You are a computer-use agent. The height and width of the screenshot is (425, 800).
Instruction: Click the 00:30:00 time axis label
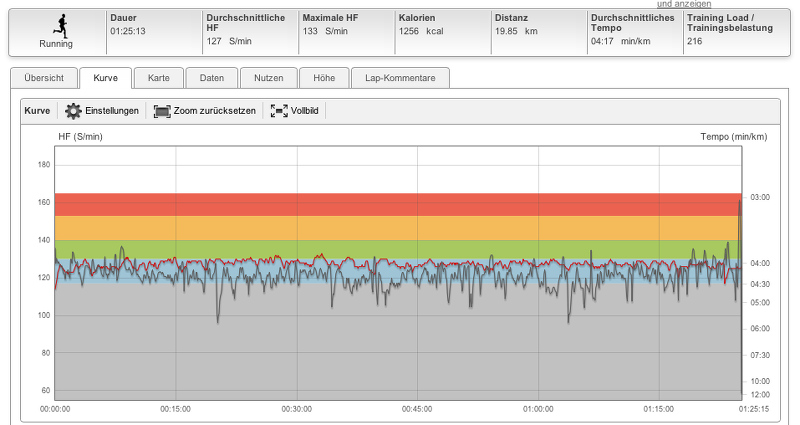pos(296,409)
